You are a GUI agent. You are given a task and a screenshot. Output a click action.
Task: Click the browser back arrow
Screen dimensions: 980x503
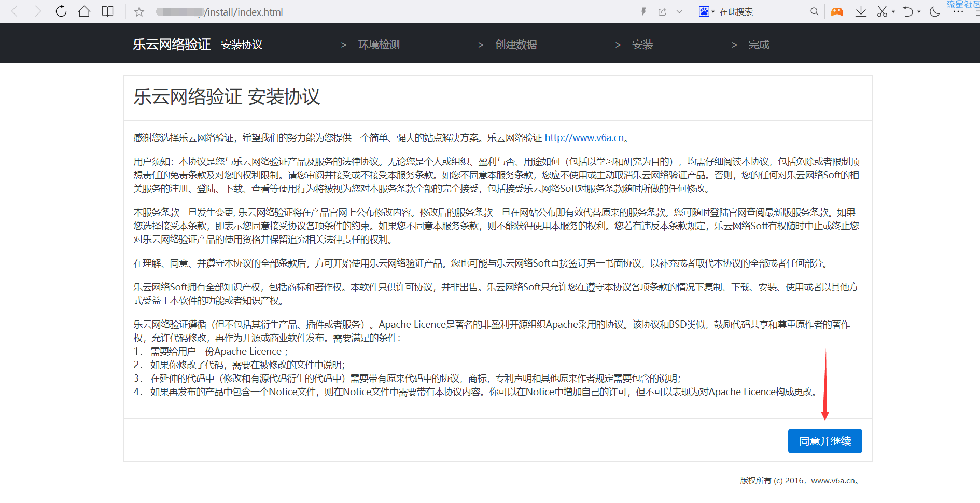point(15,11)
